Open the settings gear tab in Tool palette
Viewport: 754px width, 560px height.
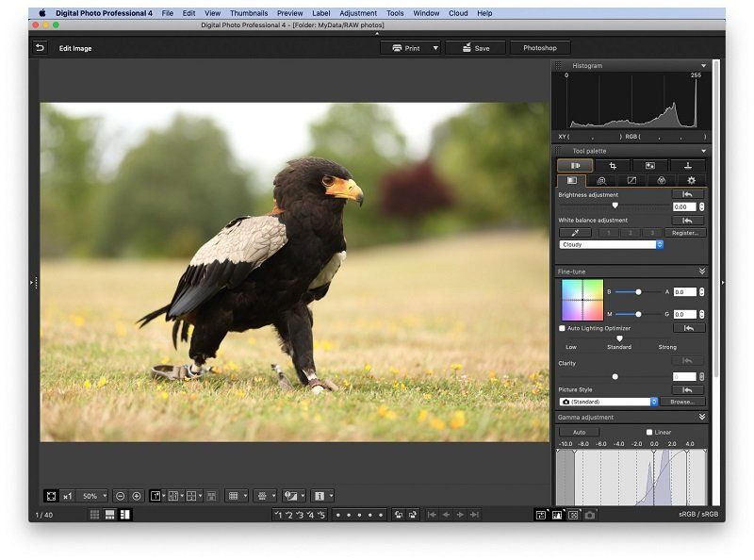(691, 179)
